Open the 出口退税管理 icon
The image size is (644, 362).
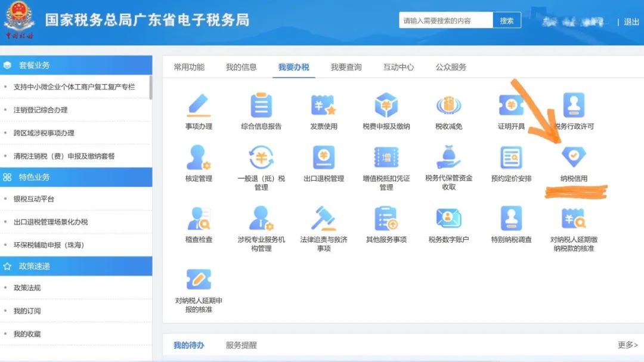click(x=324, y=157)
